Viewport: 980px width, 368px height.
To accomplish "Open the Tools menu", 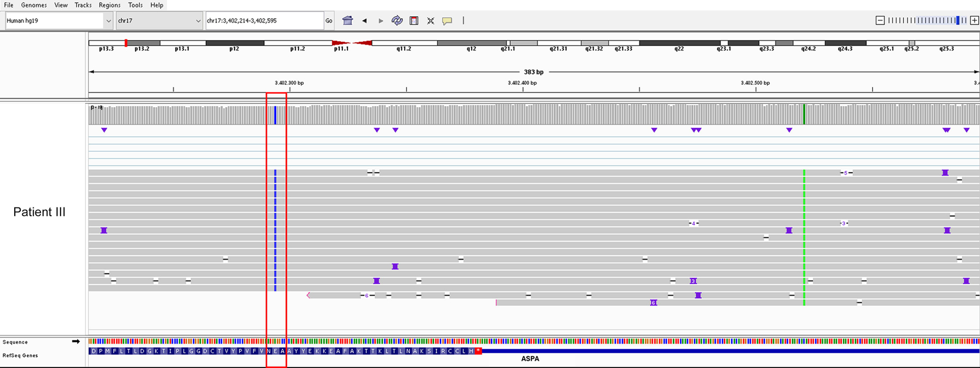I will click(135, 5).
